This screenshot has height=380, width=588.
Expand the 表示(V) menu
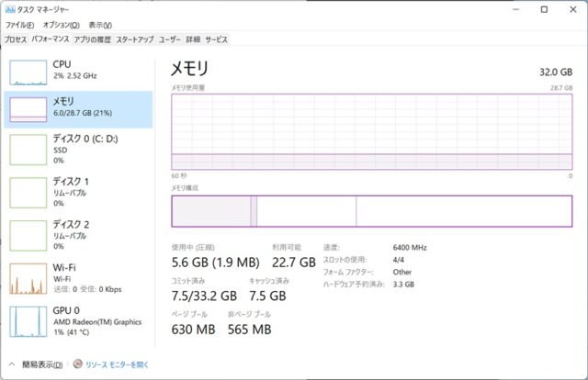(x=100, y=25)
